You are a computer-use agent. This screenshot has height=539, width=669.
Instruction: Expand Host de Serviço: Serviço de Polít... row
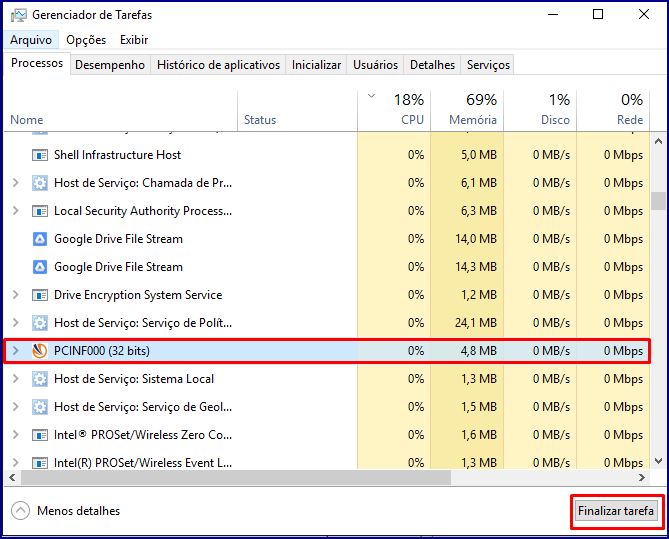tap(16, 323)
